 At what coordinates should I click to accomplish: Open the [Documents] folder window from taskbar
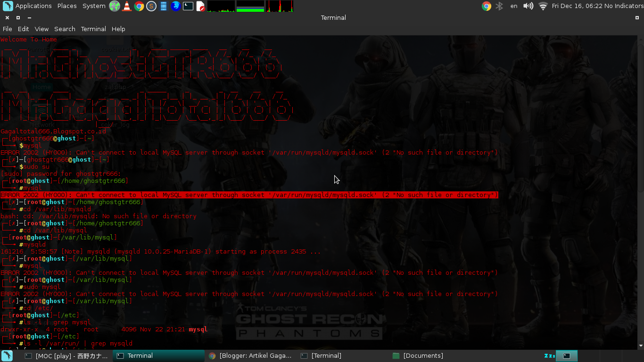(x=435, y=356)
